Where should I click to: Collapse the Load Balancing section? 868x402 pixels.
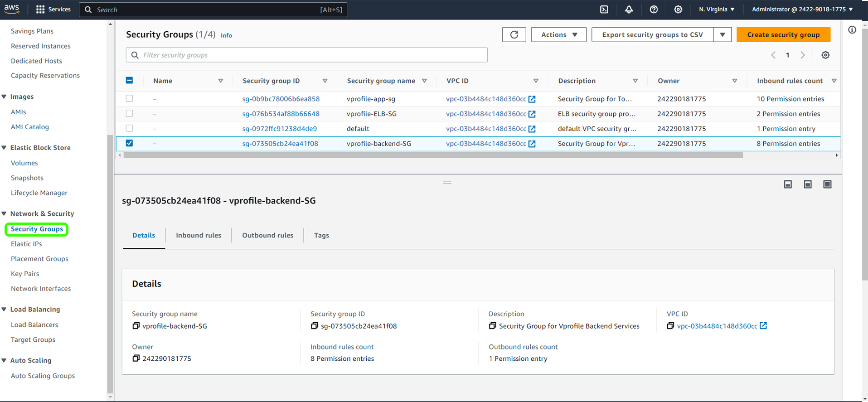[x=4, y=309]
